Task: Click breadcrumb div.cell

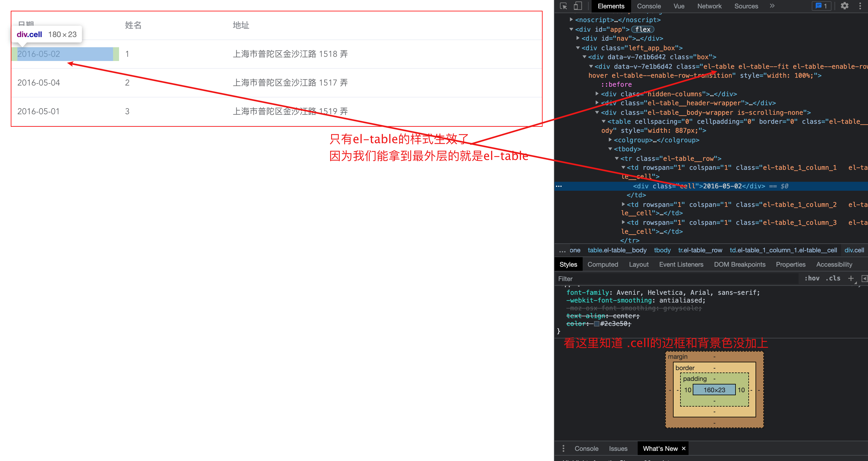Action: coord(854,250)
